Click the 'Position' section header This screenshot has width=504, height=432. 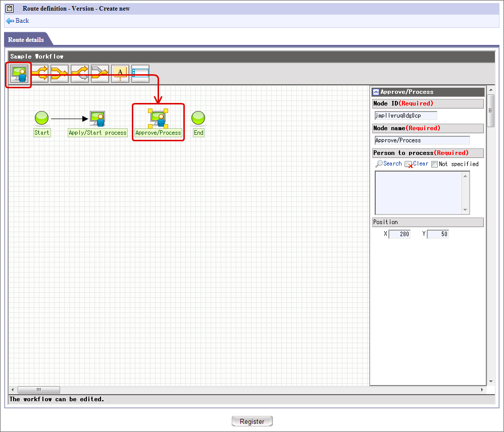click(428, 222)
